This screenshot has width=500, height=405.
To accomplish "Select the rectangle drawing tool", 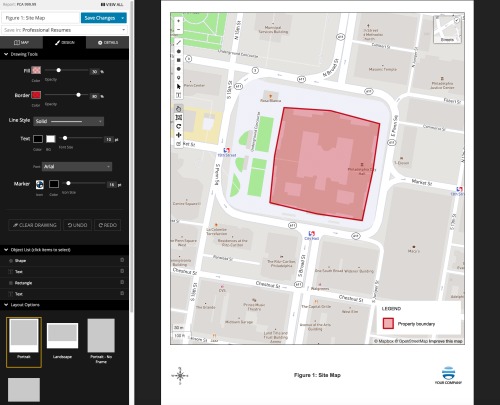I will tap(179, 60).
